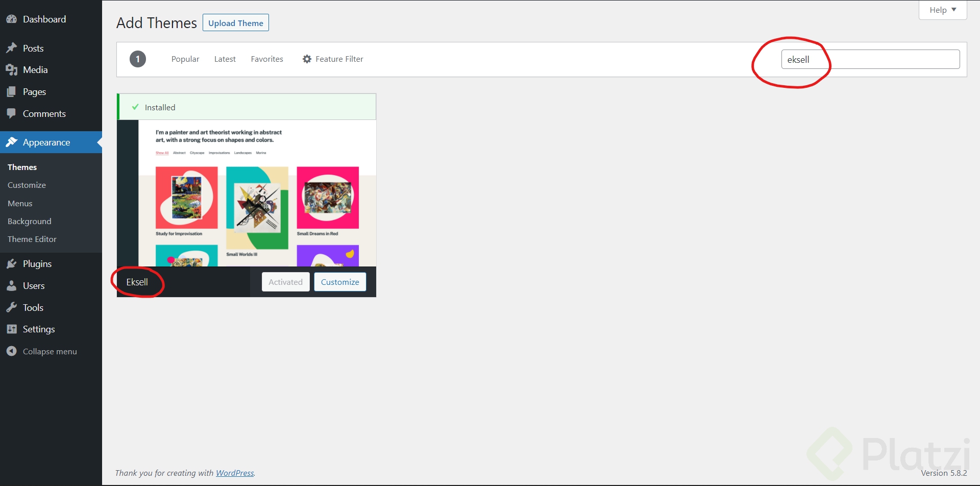Image resolution: width=980 pixels, height=486 pixels.
Task: Follow the WordPress footer link
Action: tap(235, 473)
